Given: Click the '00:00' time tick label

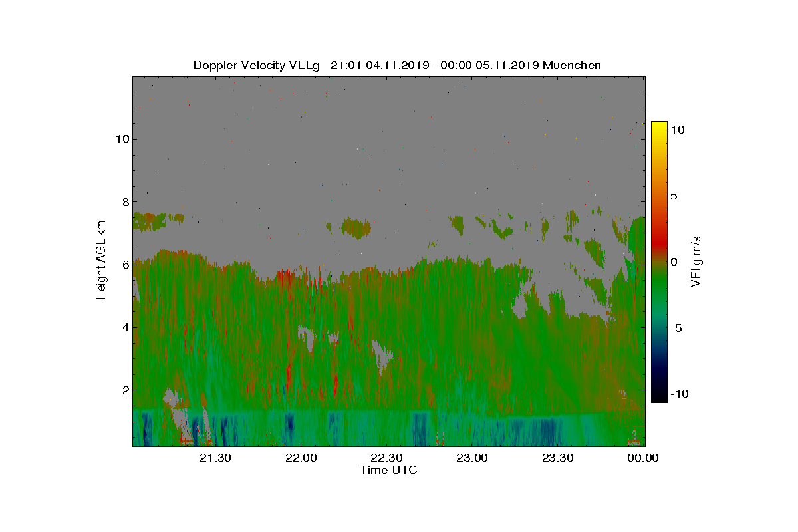Looking at the screenshot, I should point(644,458).
